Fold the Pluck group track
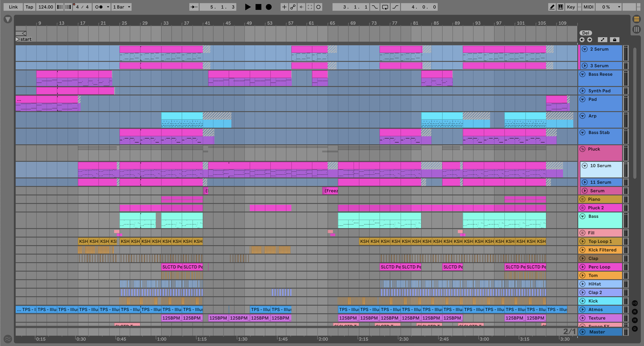Viewport: 644px width, 346px height. (x=582, y=149)
